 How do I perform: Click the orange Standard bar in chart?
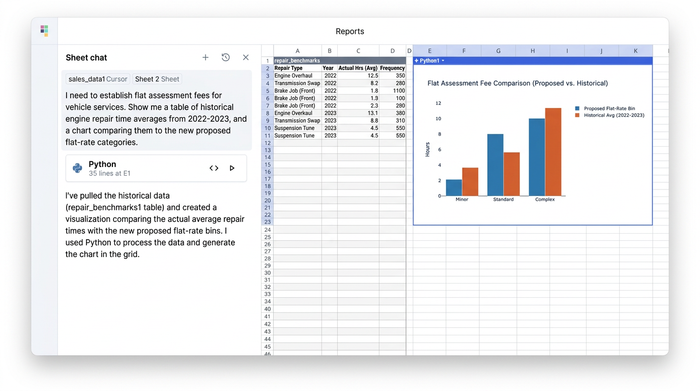point(512,174)
